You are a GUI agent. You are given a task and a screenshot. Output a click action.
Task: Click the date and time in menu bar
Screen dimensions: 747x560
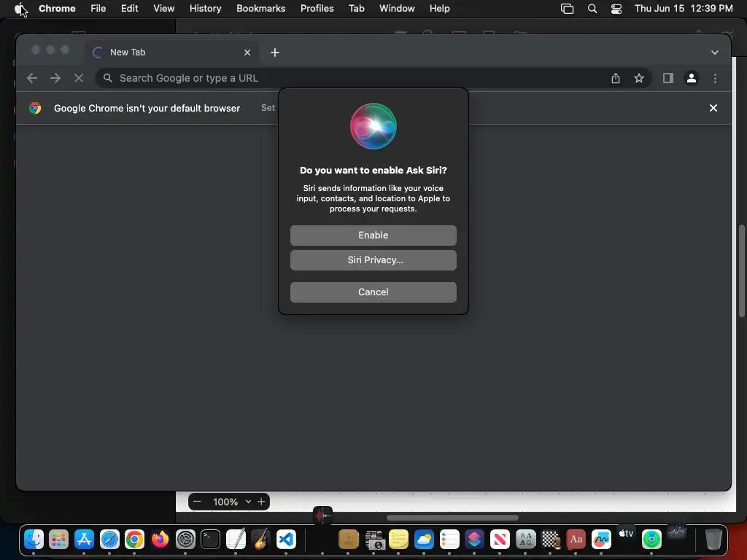(x=684, y=9)
